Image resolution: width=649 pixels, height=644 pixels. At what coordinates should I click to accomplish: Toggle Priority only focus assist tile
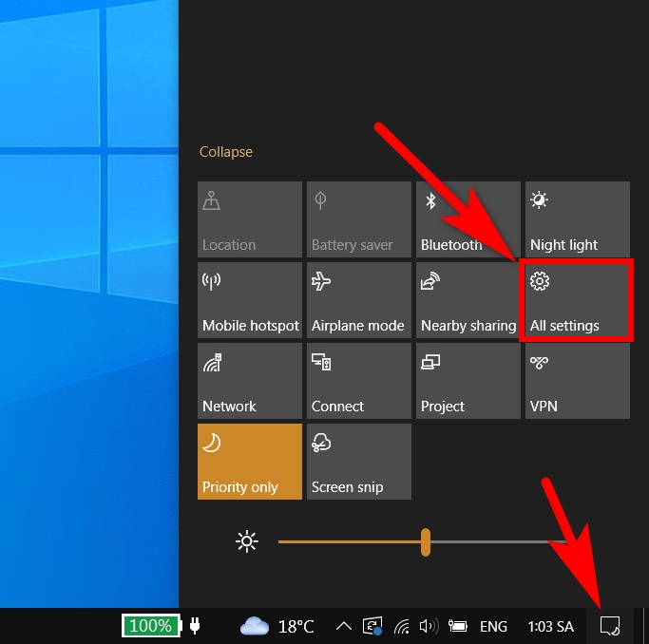point(250,462)
